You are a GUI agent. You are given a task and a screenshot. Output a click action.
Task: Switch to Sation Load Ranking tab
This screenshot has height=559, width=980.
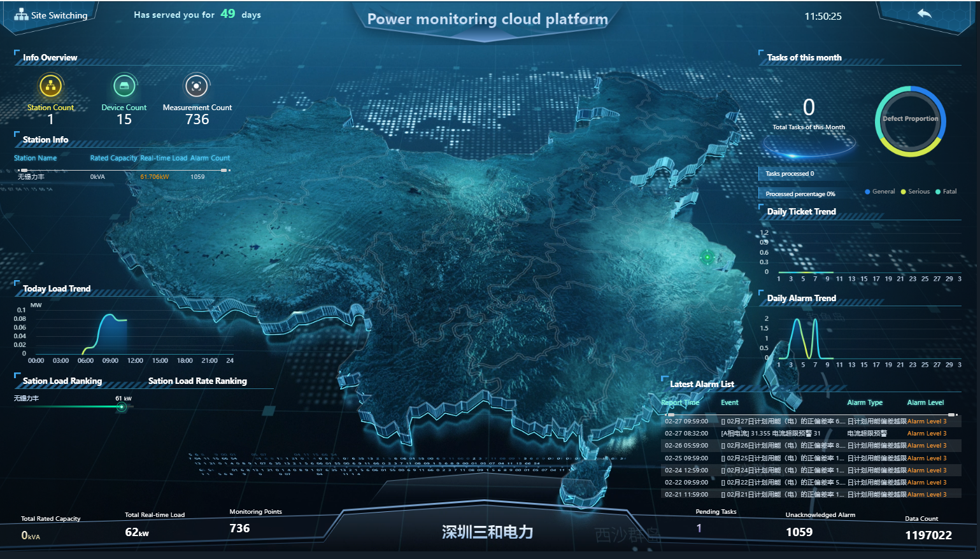pyautogui.click(x=62, y=381)
